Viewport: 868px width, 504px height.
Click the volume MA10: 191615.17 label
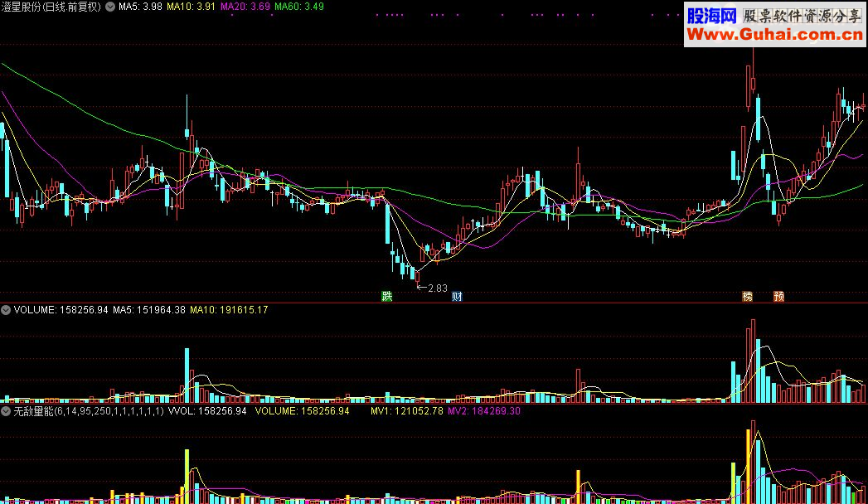click(229, 310)
